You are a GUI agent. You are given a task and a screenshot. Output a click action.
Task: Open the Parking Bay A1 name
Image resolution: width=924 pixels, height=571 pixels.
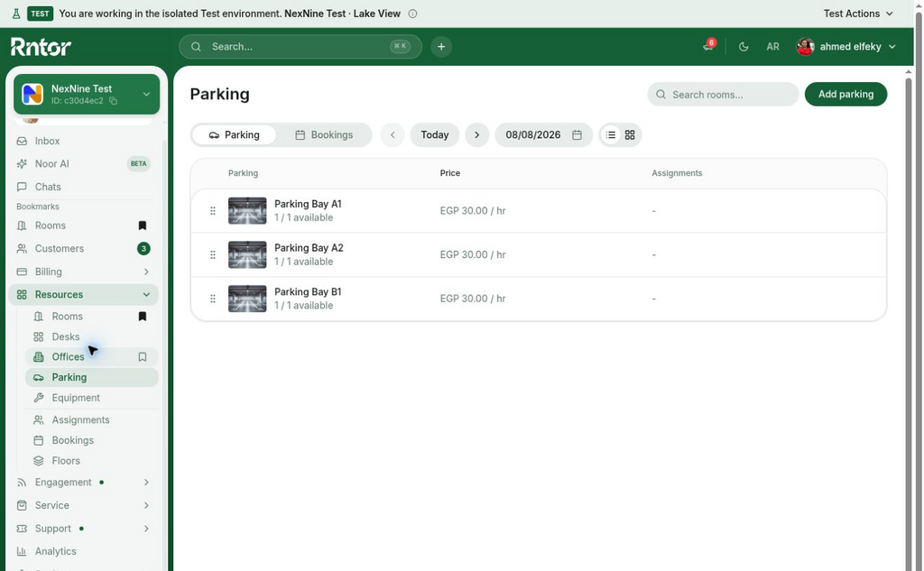click(308, 204)
